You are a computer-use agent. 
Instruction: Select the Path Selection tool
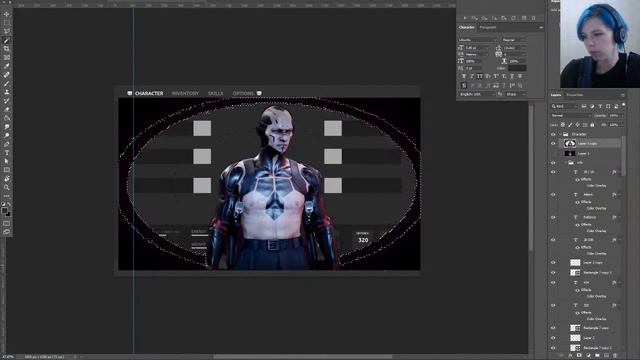(x=7, y=161)
